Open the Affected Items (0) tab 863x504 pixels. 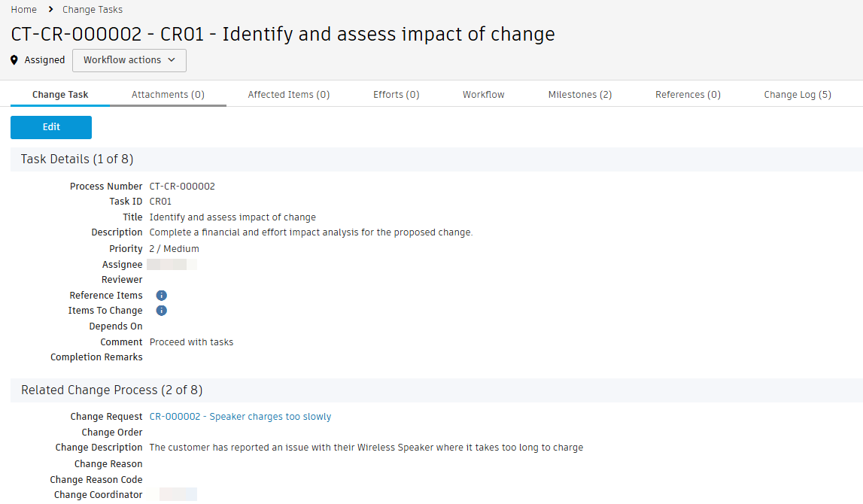tap(289, 95)
